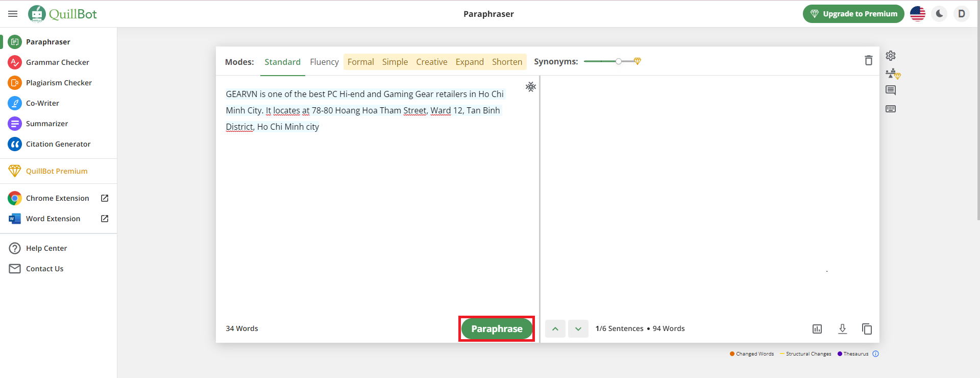This screenshot has height=378, width=980.
Task: Go to previous sentence with up arrow
Action: point(555,329)
